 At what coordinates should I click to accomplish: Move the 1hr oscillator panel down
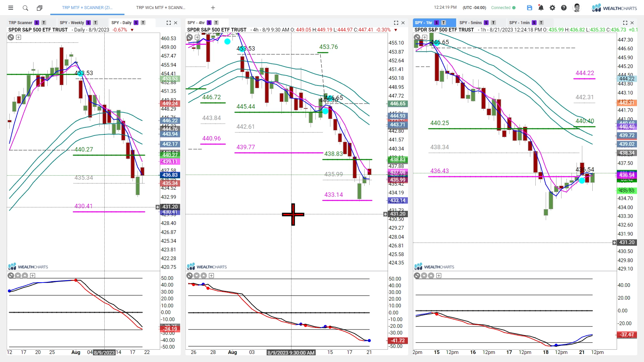click(424, 276)
